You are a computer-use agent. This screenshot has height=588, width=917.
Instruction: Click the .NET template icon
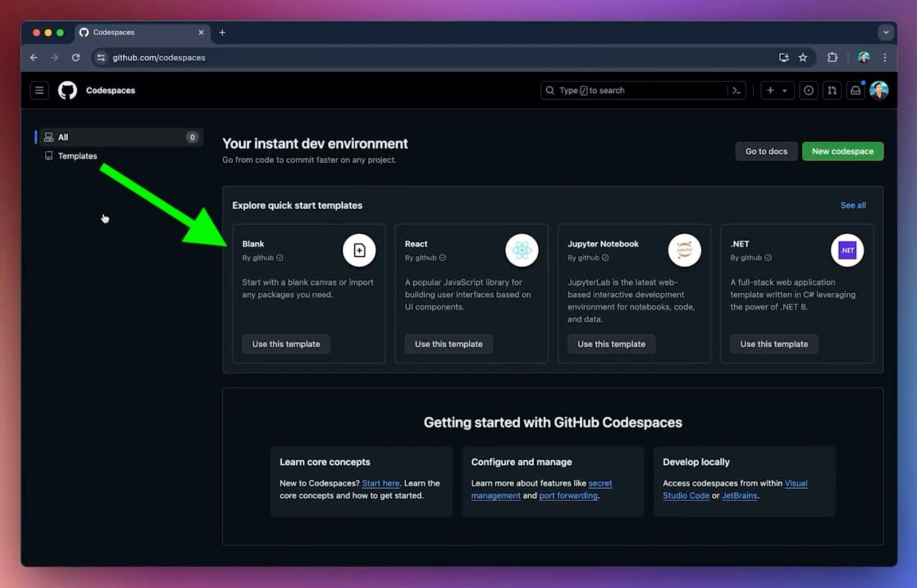click(847, 250)
